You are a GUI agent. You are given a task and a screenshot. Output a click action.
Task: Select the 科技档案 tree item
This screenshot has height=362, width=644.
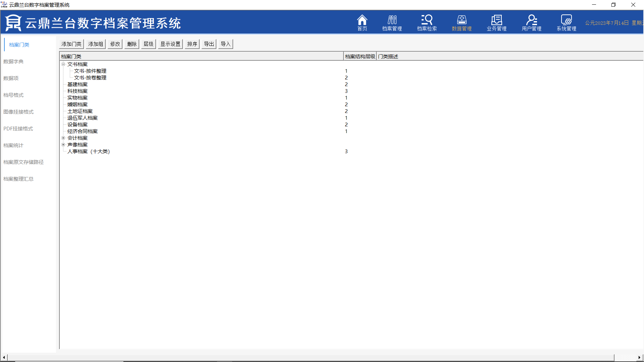pyautogui.click(x=77, y=91)
